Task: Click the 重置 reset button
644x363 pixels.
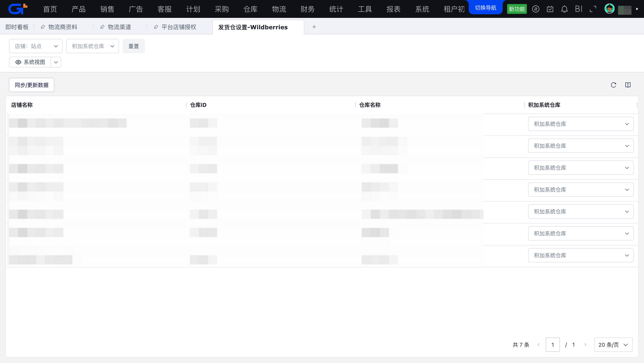Action: (133, 46)
